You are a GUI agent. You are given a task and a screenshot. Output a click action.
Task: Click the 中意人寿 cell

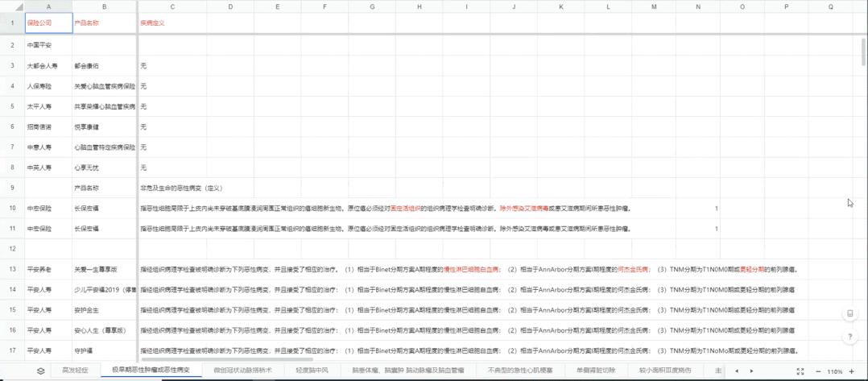[x=48, y=147]
